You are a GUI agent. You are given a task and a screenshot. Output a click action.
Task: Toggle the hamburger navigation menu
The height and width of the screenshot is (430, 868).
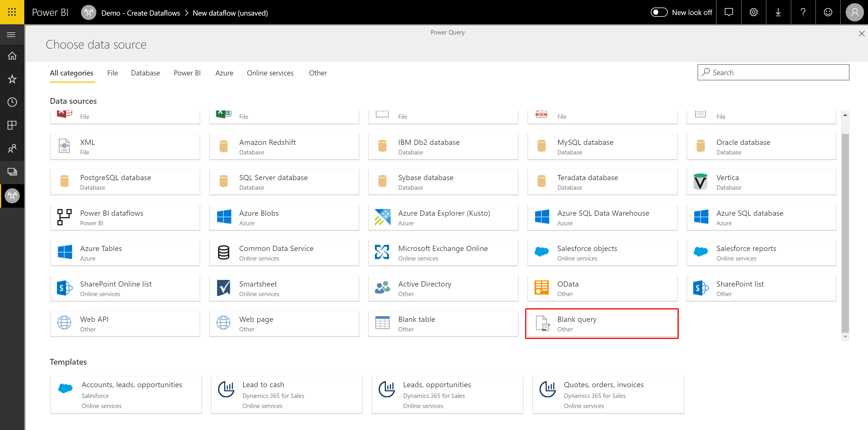click(x=12, y=35)
